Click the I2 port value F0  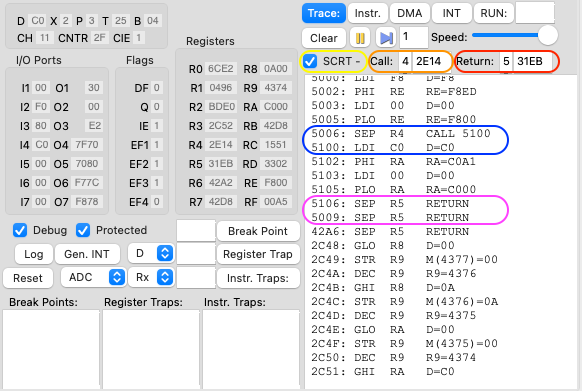(41, 107)
